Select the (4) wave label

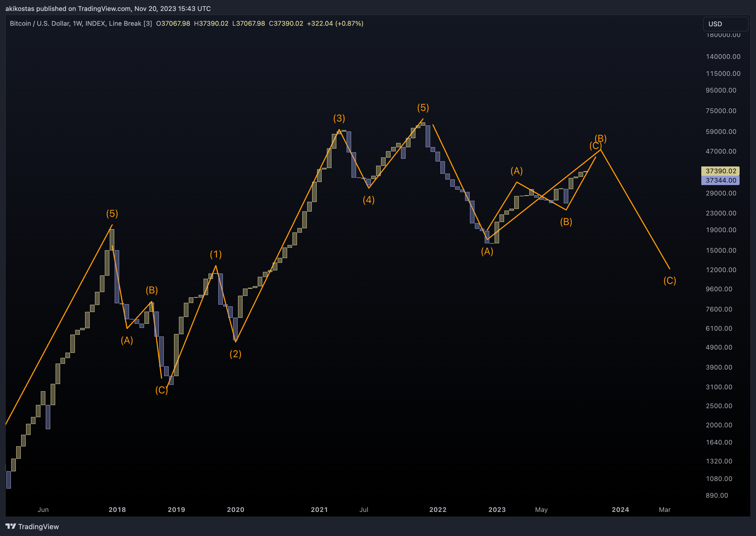click(369, 200)
